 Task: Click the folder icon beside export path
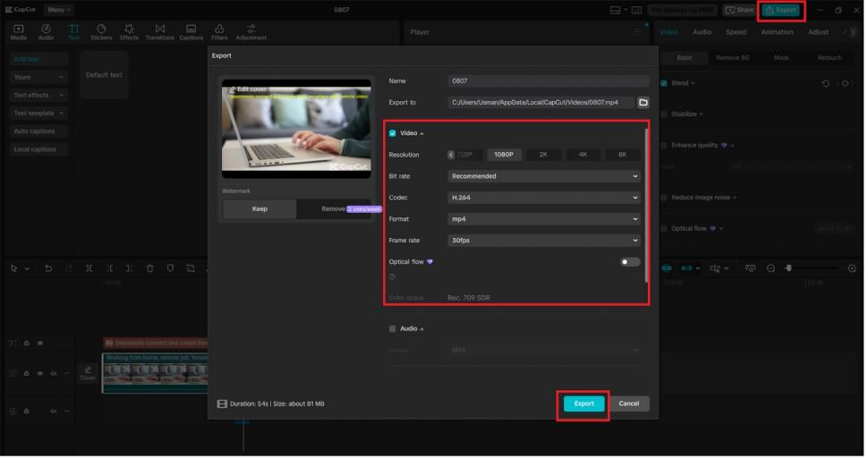point(642,103)
